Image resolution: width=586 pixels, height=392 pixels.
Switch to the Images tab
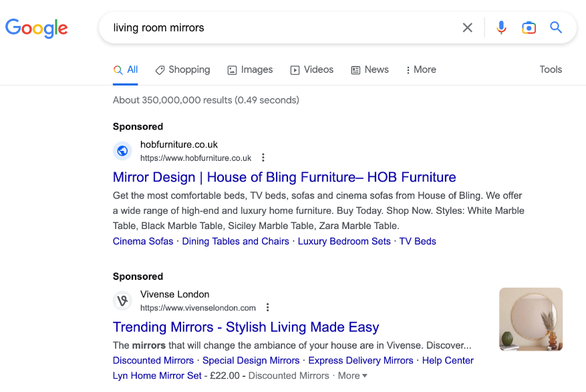250,70
